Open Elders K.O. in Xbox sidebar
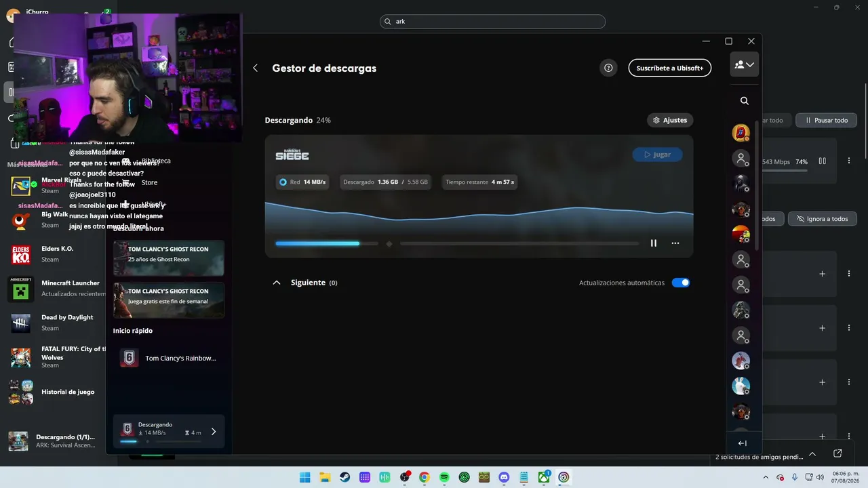868x488 pixels. pos(58,254)
